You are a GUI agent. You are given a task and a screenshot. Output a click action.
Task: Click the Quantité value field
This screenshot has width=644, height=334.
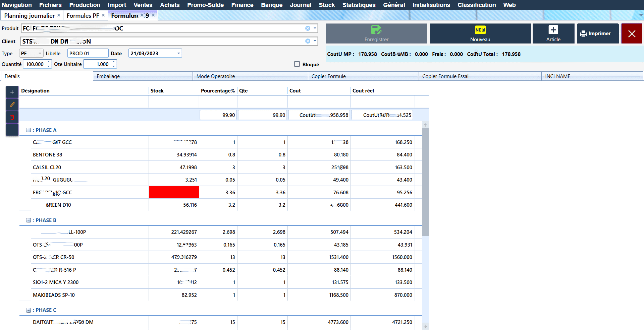(35, 64)
